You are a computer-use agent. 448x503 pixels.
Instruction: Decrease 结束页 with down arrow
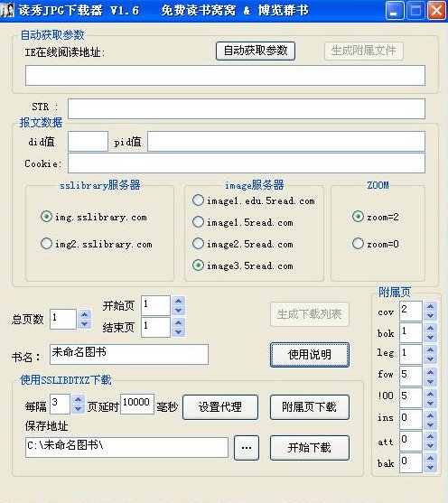coord(179,332)
